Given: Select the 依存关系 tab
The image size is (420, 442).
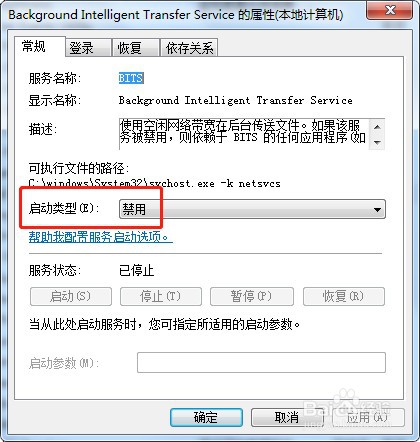Looking at the screenshot, I should pyautogui.click(x=189, y=48).
